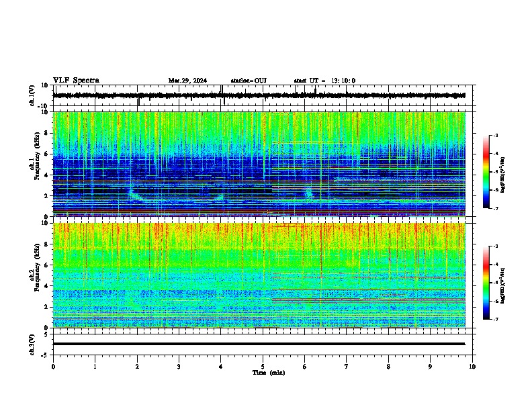Viewport: 532px width, 411px height.
Task: Click the 4 kHz tick on ch.2 frequency axis
Action: pyautogui.click(x=46, y=286)
